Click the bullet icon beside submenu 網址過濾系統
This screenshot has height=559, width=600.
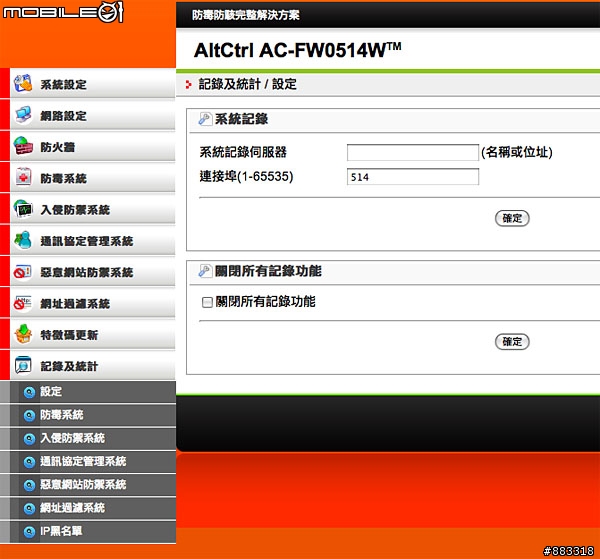pyautogui.click(x=29, y=508)
